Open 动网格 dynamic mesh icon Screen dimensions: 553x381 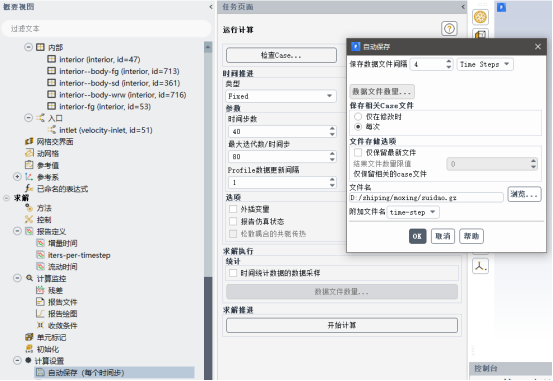pos(29,153)
